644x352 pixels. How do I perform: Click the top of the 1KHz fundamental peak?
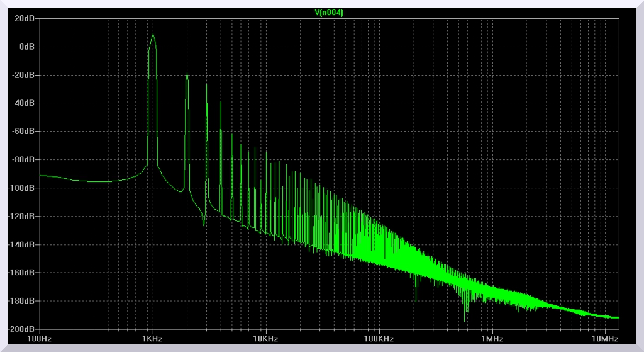(153, 35)
